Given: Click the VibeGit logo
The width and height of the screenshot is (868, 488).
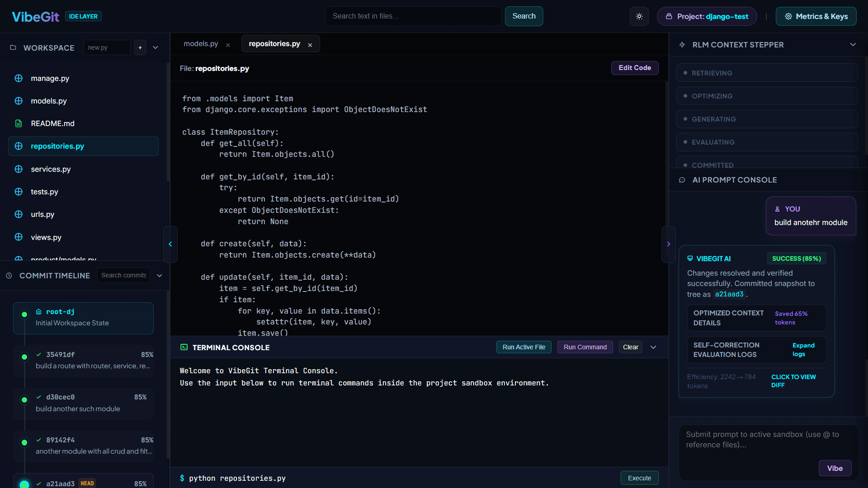Looking at the screenshot, I should tap(35, 17).
